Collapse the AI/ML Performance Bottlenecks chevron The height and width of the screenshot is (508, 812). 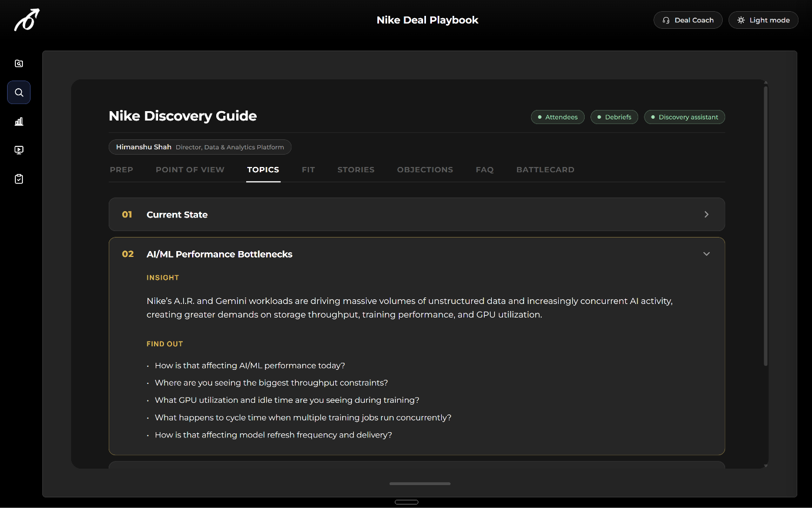click(x=706, y=254)
